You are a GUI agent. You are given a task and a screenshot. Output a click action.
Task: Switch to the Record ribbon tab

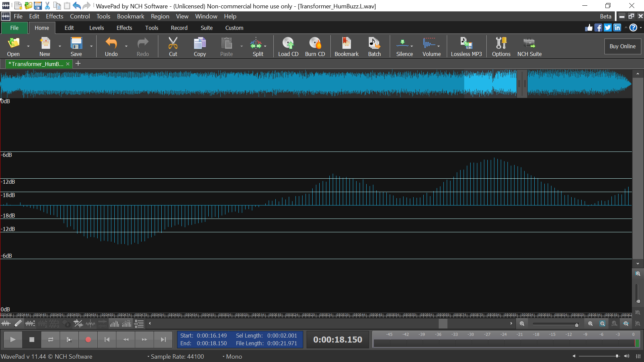coord(179,28)
